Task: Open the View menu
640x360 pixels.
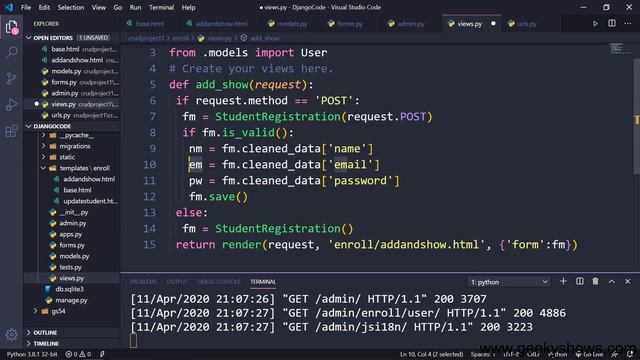Action: point(98,7)
